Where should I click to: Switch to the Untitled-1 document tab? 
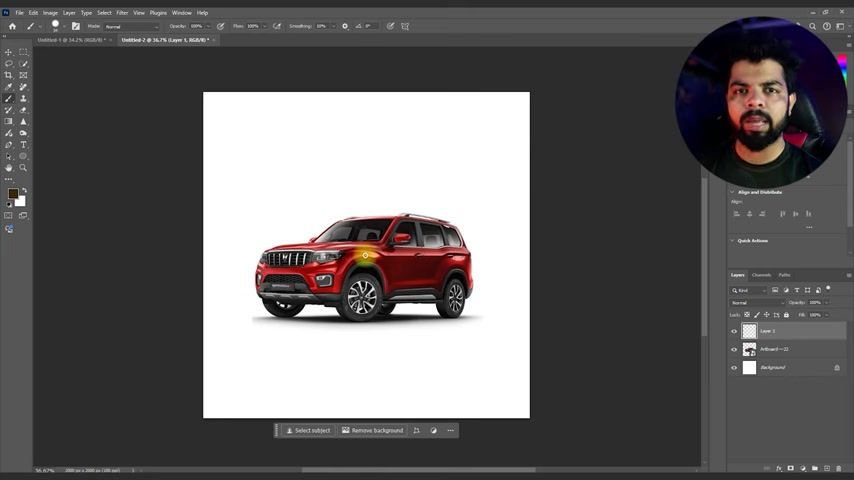[x=71, y=40]
